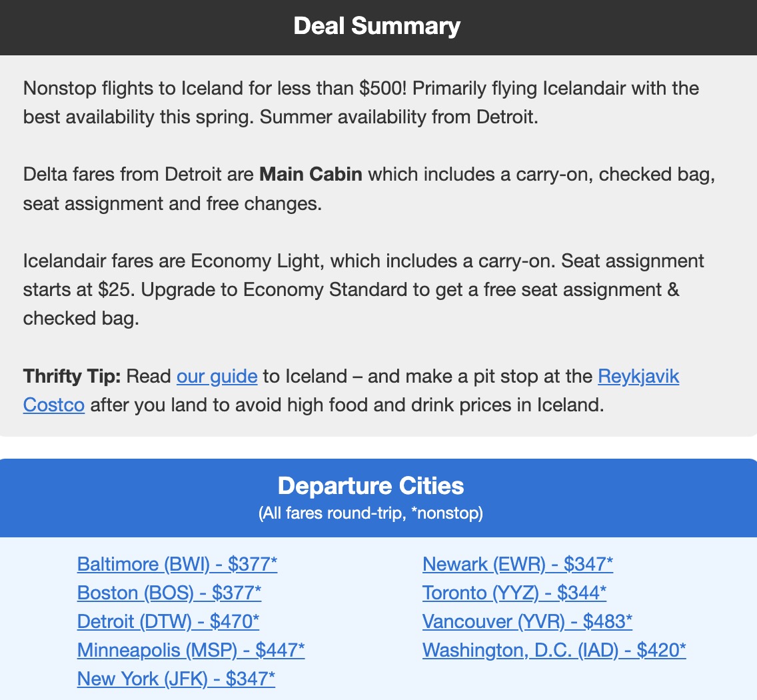Open the Boston (BOS) $377 fare link
This screenshot has width=757, height=700.
pyautogui.click(x=169, y=593)
